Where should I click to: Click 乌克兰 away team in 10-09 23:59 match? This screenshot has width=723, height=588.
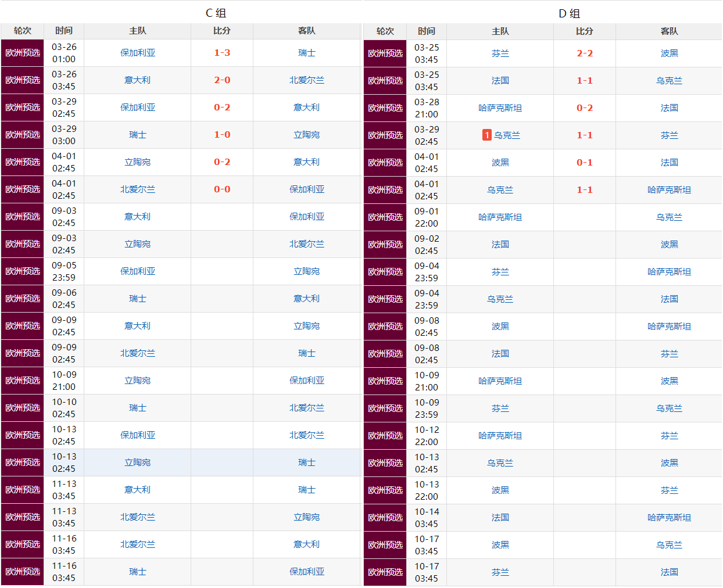point(670,408)
